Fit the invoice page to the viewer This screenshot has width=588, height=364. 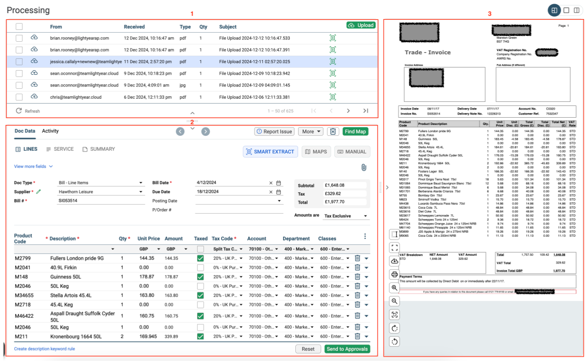click(x=395, y=315)
